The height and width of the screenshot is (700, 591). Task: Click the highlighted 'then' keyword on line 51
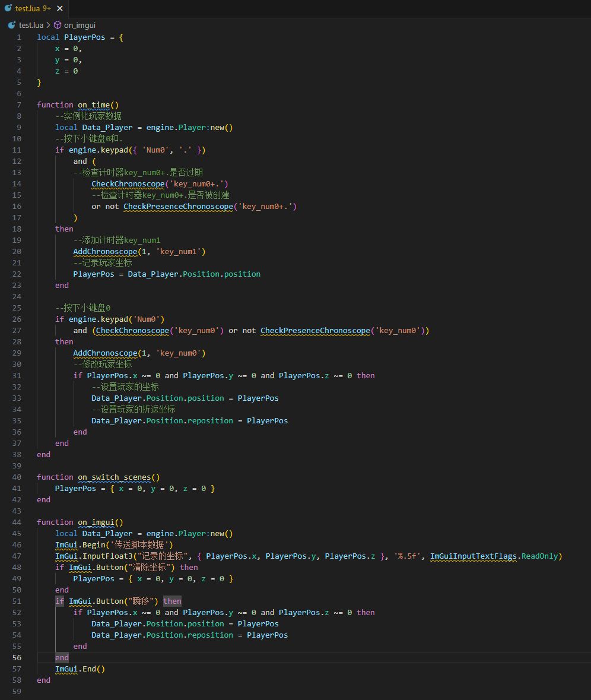click(172, 601)
